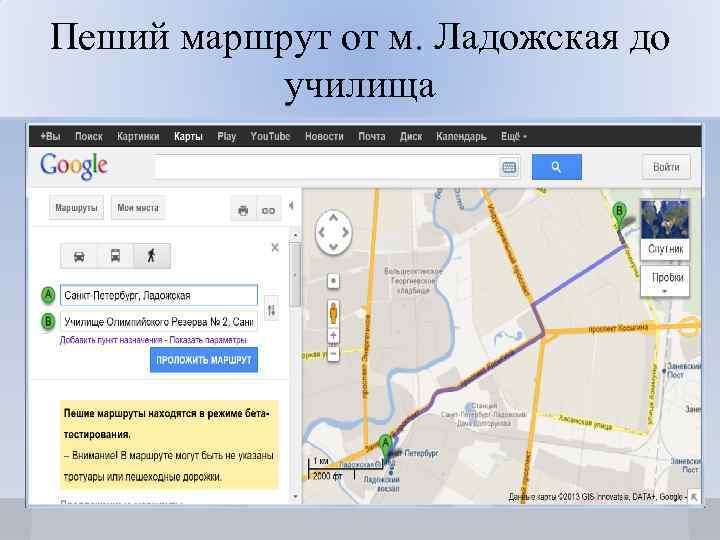
Task: Select the walking route mode icon
Action: (152, 256)
